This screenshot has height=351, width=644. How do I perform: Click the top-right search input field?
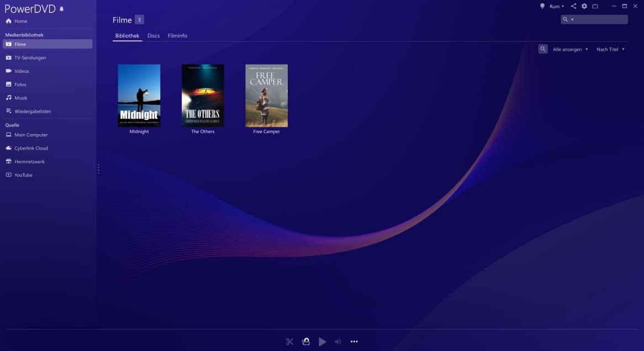tap(600, 19)
